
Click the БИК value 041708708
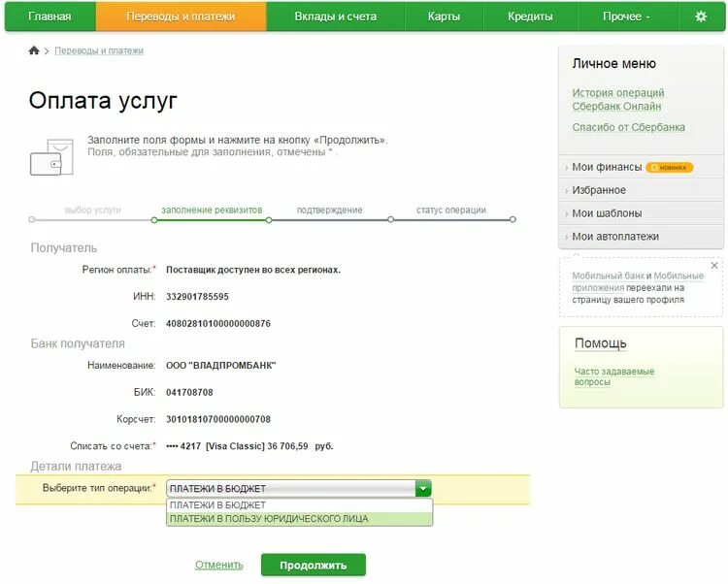coord(189,393)
